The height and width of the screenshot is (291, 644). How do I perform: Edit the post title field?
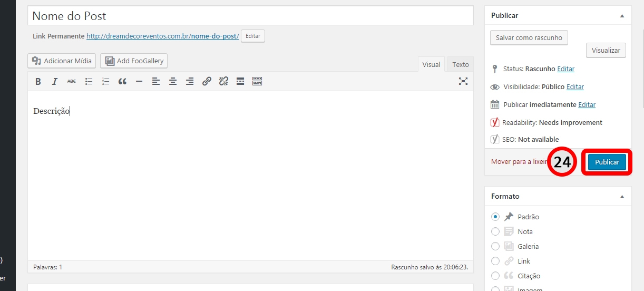tap(250, 16)
